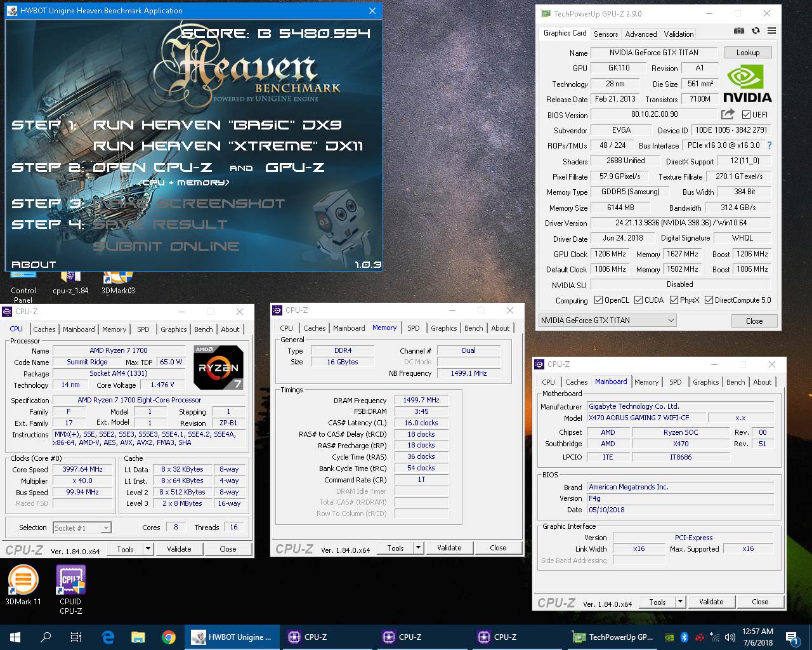Open the 3DMark 11 desktop shortcut

click(23, 585)
